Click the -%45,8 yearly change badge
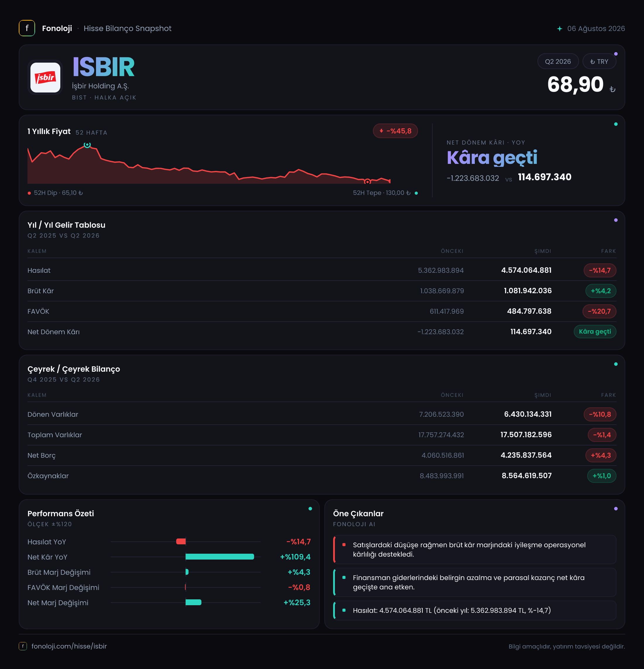Image resolution: width=644 pixels, height=669 pixels. tap(395, 131)
